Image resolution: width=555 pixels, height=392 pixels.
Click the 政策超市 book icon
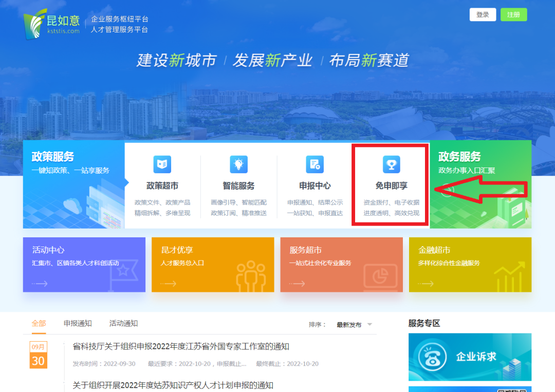162,164
